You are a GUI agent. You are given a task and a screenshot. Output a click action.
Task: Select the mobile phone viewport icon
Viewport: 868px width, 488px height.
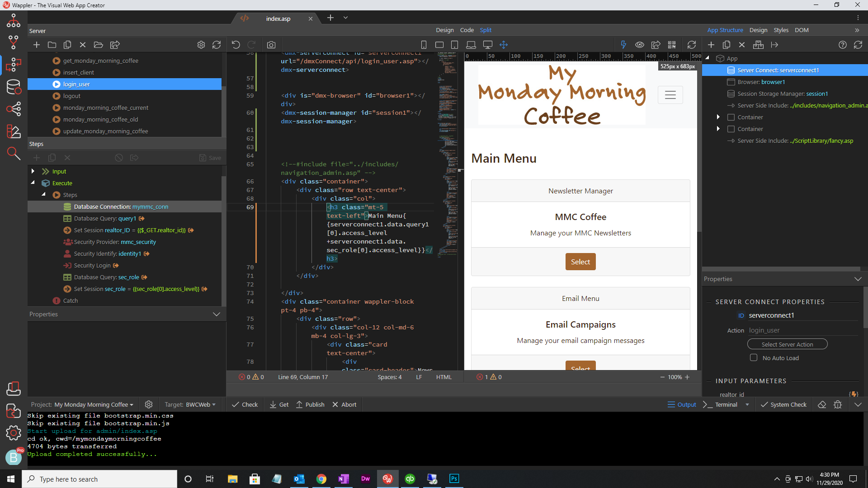point(424,45)
